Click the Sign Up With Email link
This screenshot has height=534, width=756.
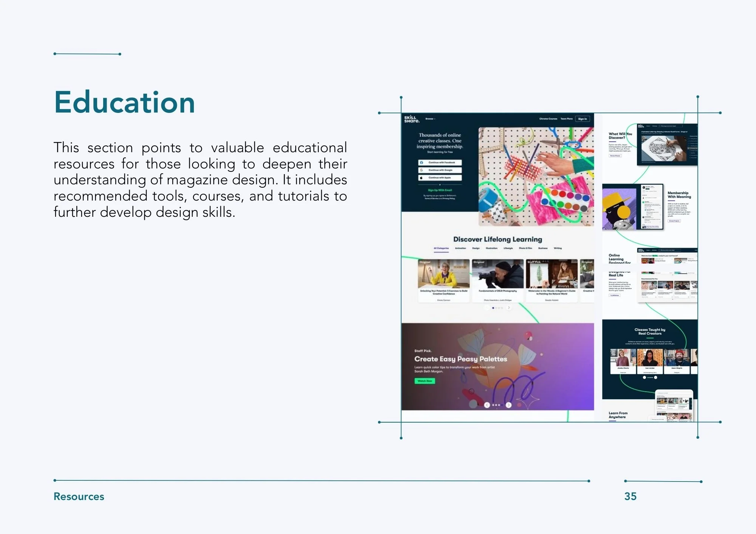click(440, 190)
